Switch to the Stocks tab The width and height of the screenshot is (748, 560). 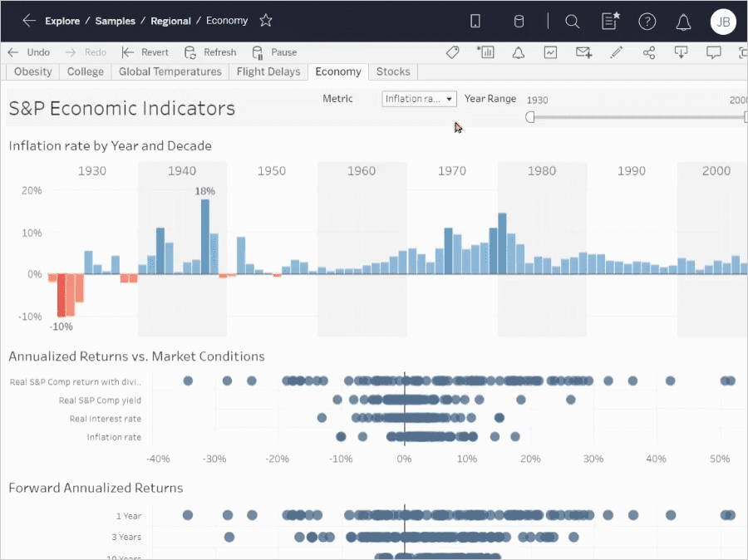coord(393,71)
